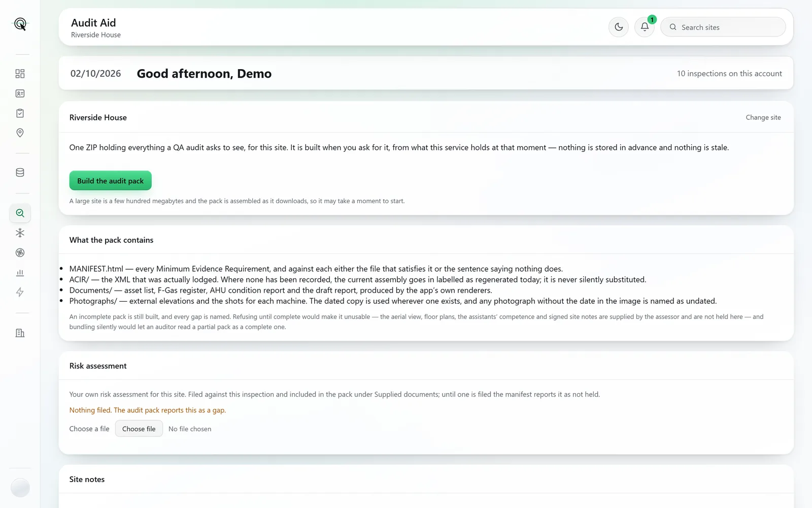Toggle dark mode with the moon icon
This screenshot has width=812, height=508.
(619, 27)
